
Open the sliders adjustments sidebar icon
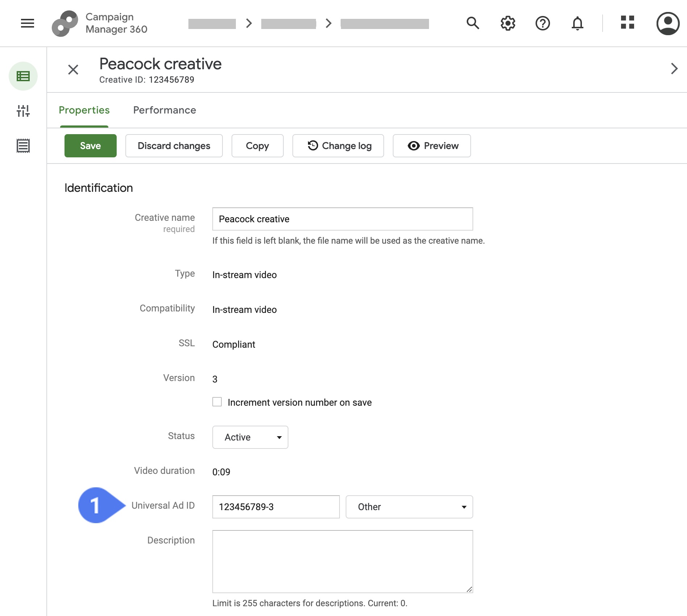point(23,111)
